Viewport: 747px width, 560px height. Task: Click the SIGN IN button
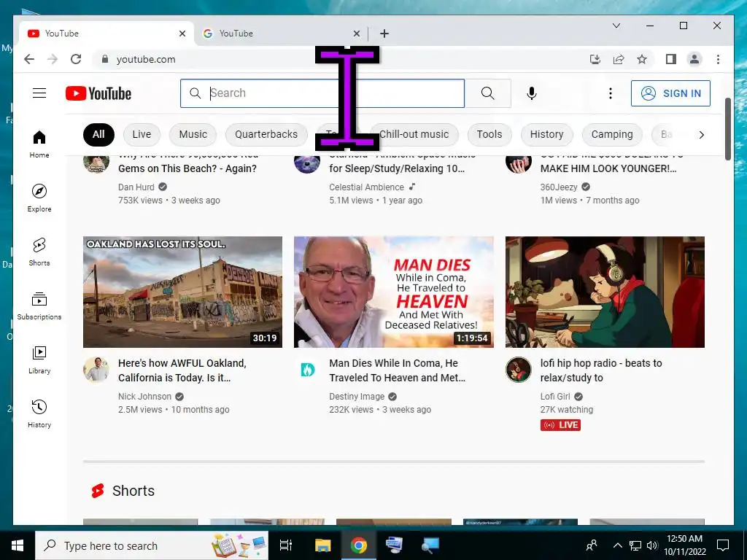(670, 93)
